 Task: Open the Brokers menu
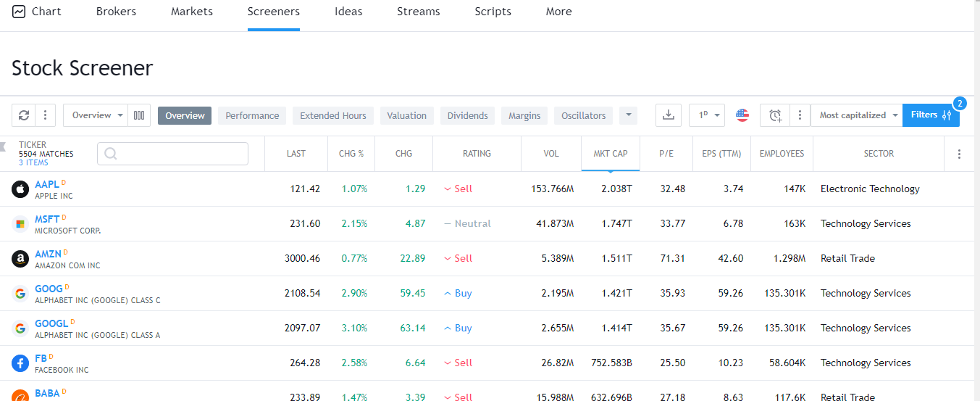point(116,12)
